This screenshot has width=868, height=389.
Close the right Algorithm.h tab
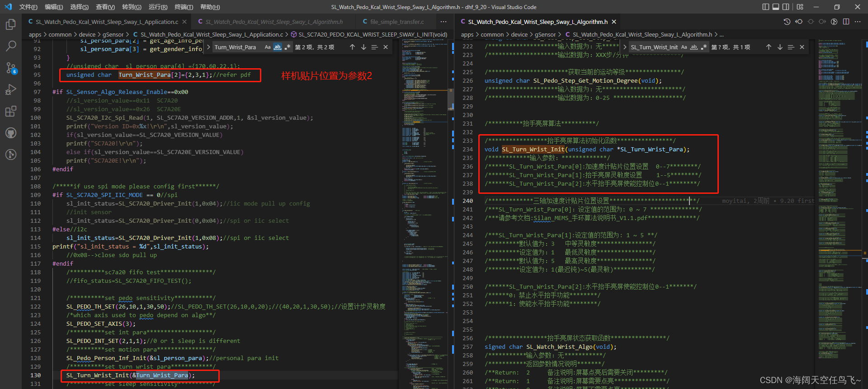tap(614, 22)
